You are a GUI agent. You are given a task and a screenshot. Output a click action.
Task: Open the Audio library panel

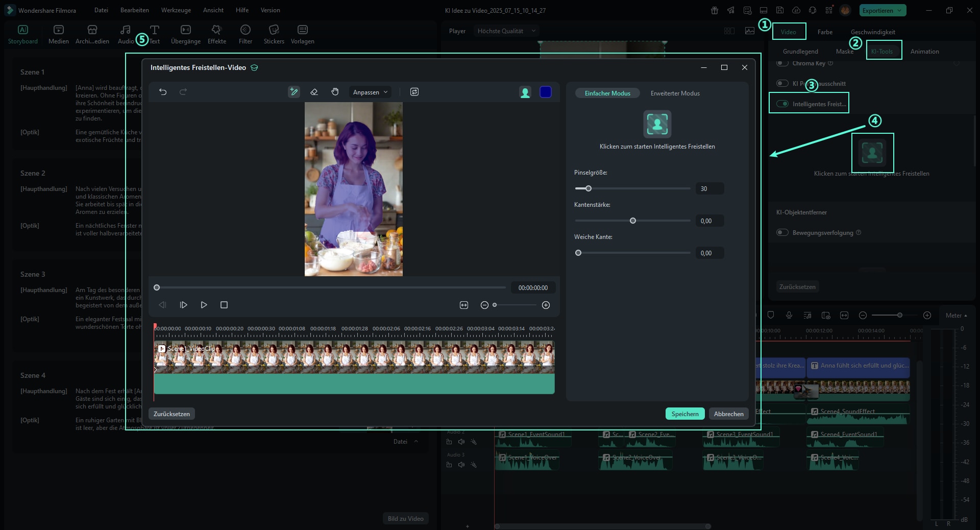[126, 34]
